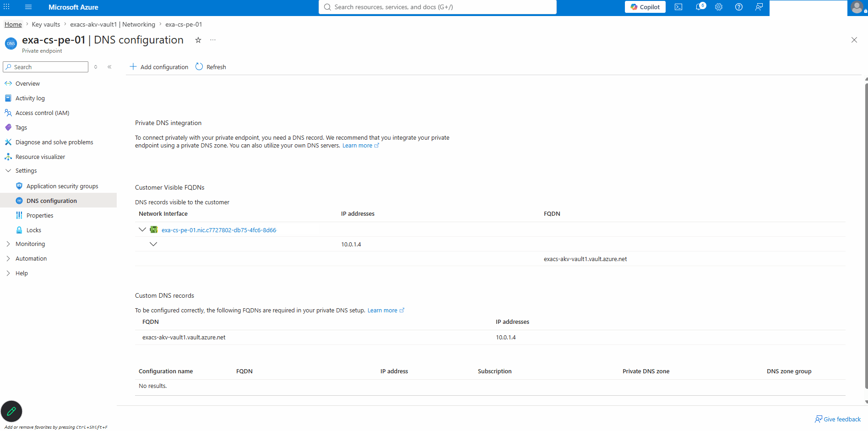Open the user account avatar

pos(857,7)
